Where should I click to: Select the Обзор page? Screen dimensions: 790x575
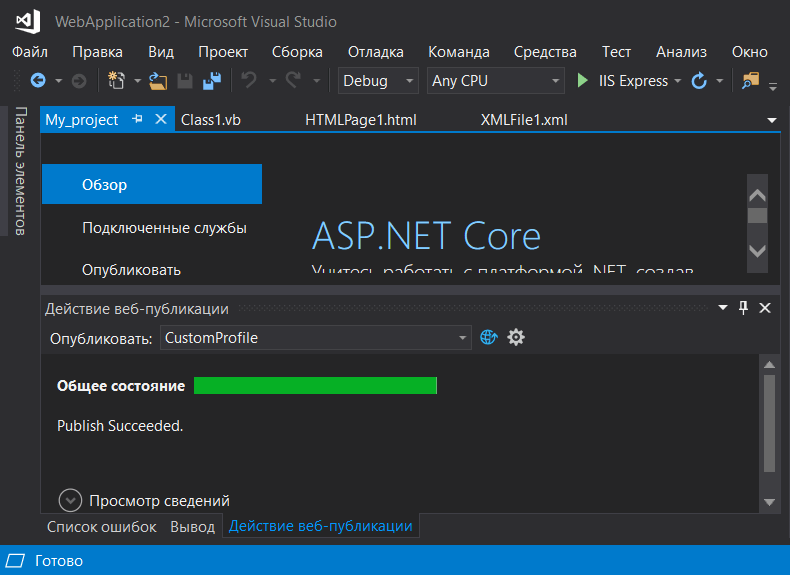point(152,184)
